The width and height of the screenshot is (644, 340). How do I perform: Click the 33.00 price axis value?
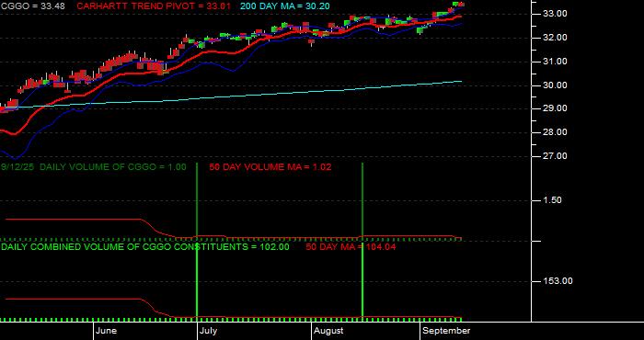[555, 14]
